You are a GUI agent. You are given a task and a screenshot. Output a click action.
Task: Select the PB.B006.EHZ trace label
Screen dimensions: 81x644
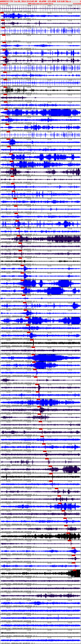coord(18,450)
